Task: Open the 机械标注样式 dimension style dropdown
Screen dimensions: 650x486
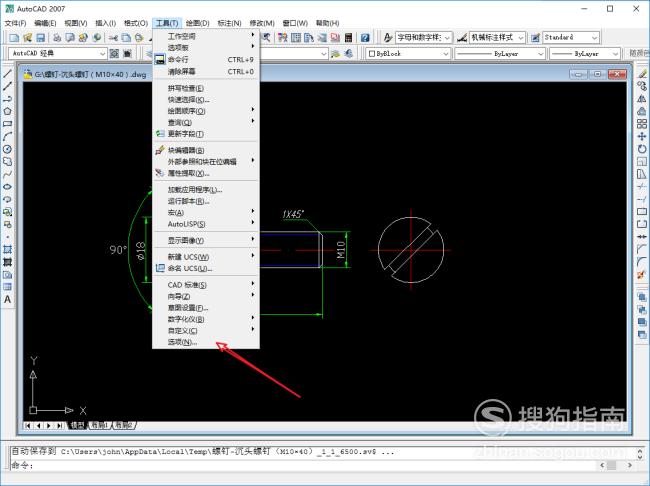Action: pos(497,38)
